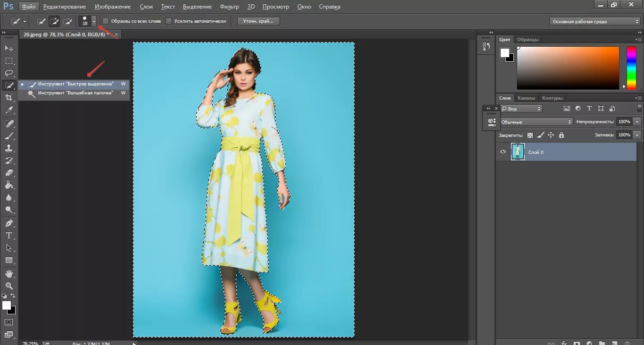Viewport: 644px width, 345px height.
Task: Select the Quick Selection tool in toolbar
Action: [8, 85]
